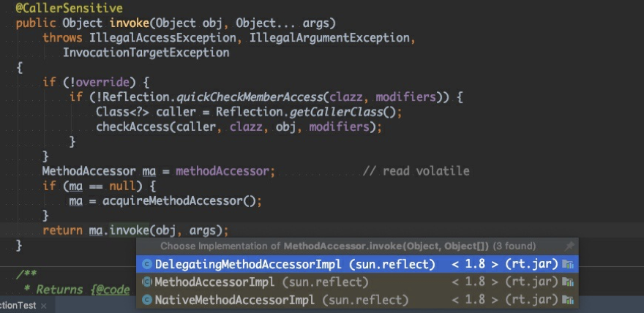Pin the Choose Implementation popup
The height and width of the screenshot is (313, 644).
click(x=569, y=246)
